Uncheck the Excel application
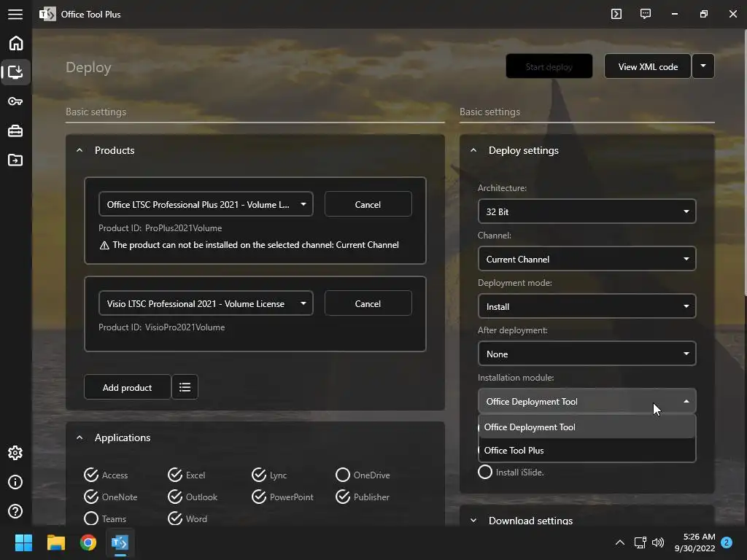 click(x=187, y=475)
